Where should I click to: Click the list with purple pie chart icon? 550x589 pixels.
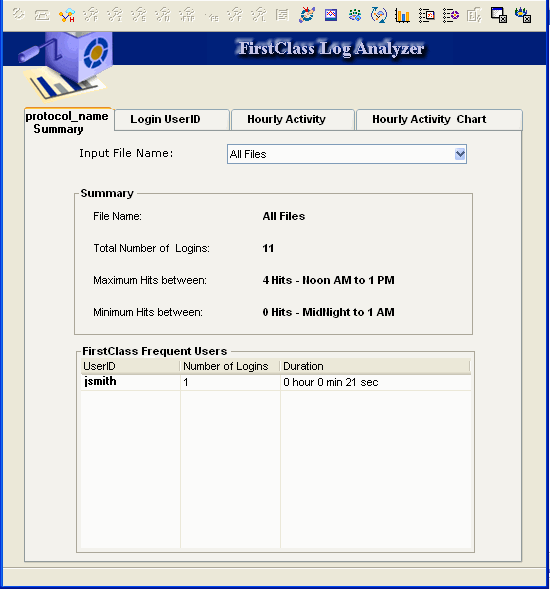pyautogui.click(x=450, y=15)
